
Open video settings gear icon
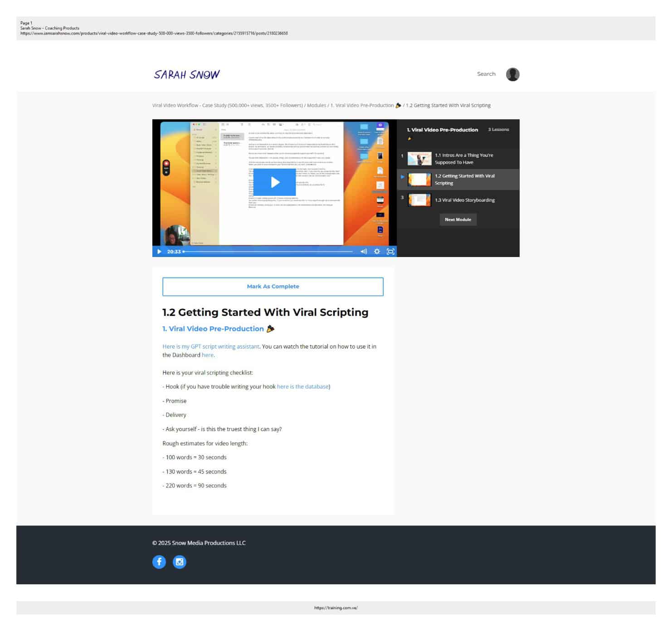pyautogui.click(x=377, y=252)
